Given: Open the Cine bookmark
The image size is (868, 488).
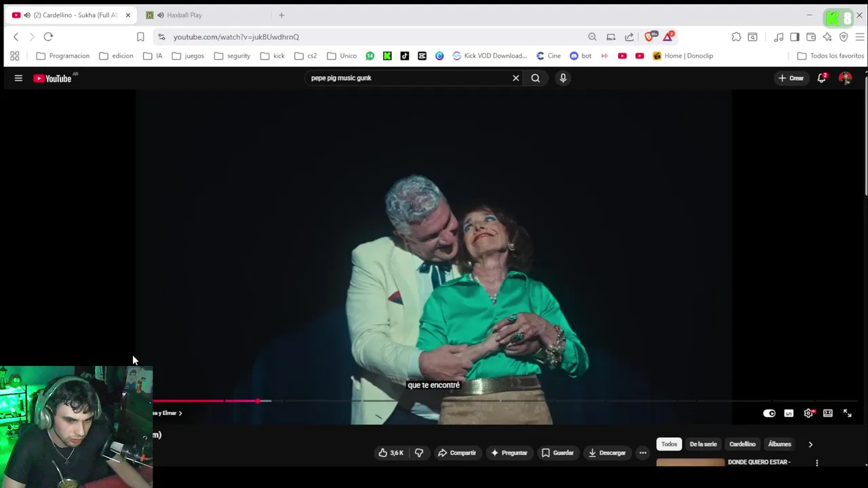Looking at the screenshot, I should 548,56.
